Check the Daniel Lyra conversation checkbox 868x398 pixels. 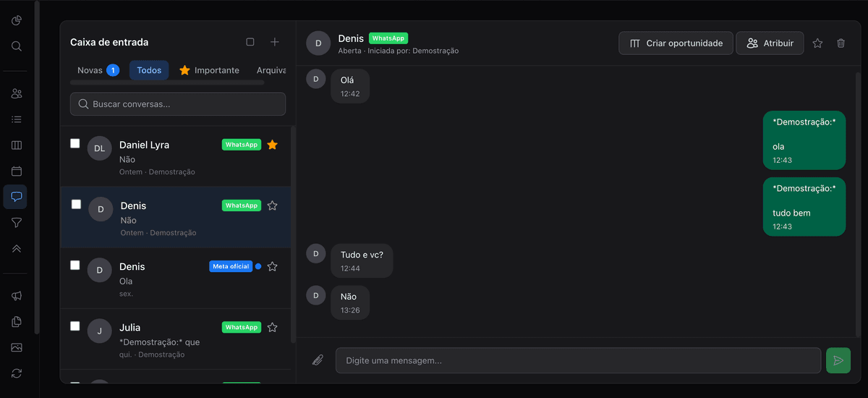tap(75, 143)
